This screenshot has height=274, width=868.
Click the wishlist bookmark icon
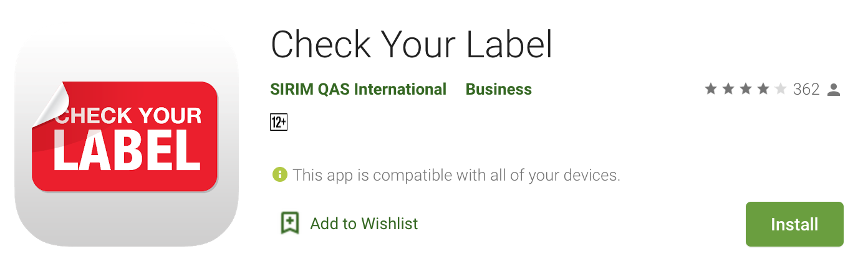[x=289, y=223]
